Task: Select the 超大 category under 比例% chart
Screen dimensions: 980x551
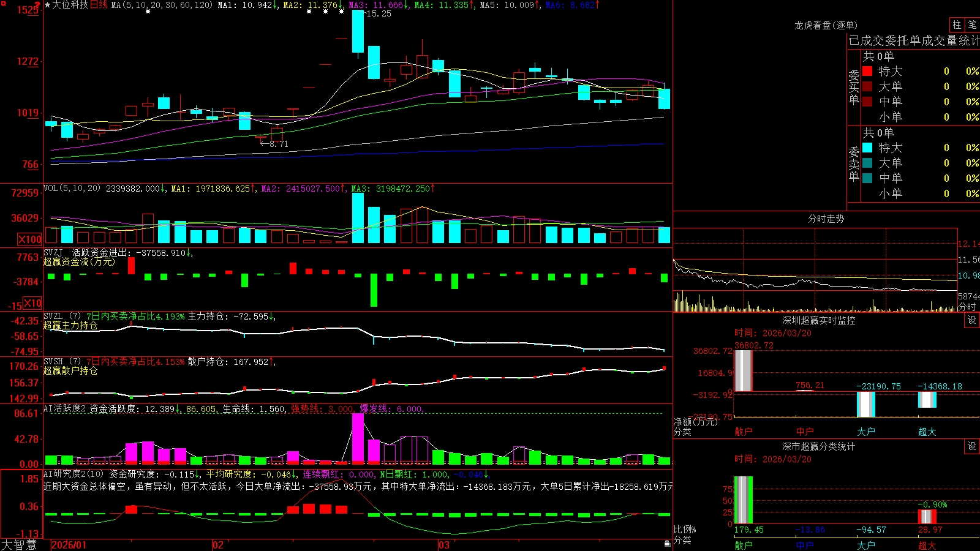Action: click(927, 545)
